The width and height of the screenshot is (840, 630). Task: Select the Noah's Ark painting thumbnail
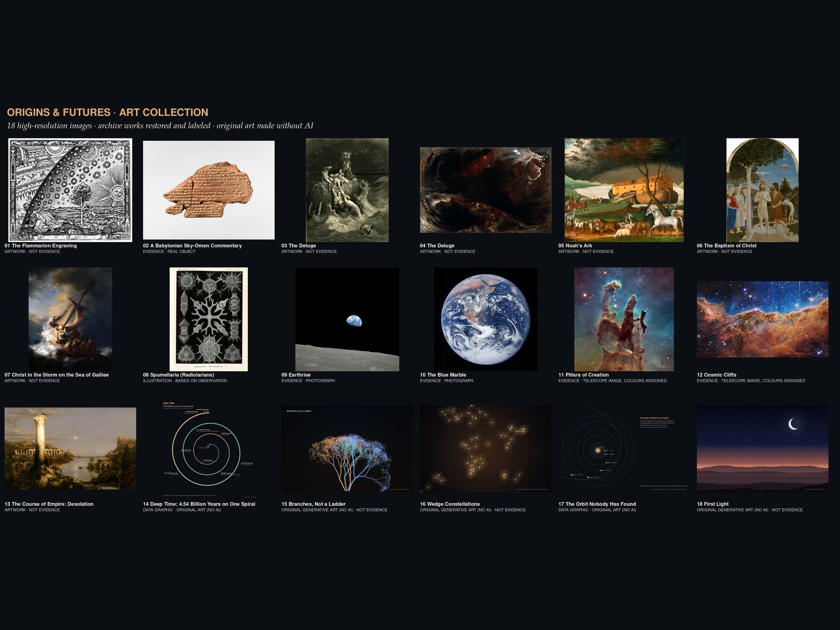624,190
